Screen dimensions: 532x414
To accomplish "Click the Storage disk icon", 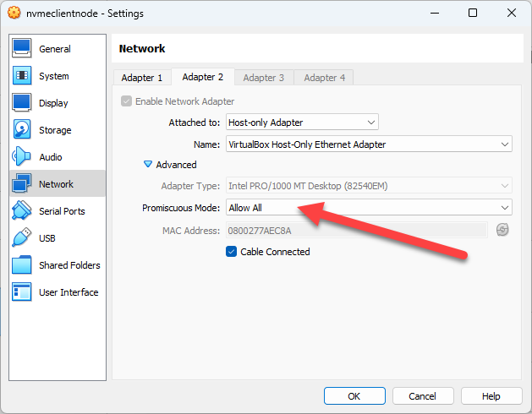I will [22, 130].
